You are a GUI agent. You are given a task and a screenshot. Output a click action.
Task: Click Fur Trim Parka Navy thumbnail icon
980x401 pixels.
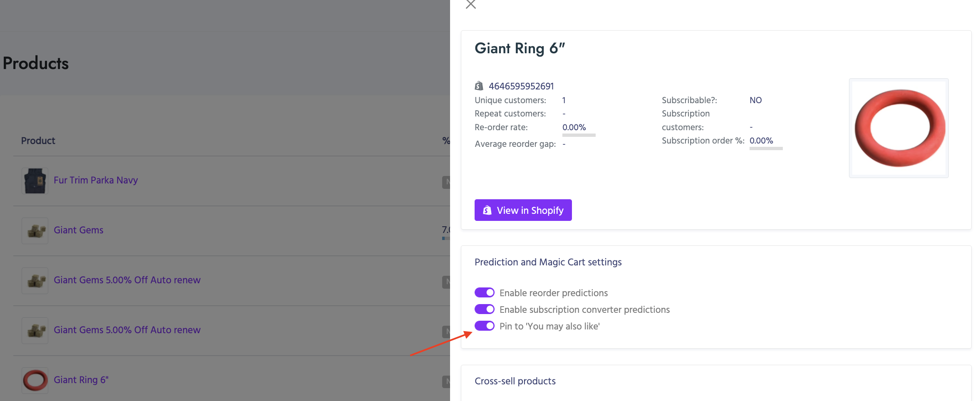tap(35, 181)
